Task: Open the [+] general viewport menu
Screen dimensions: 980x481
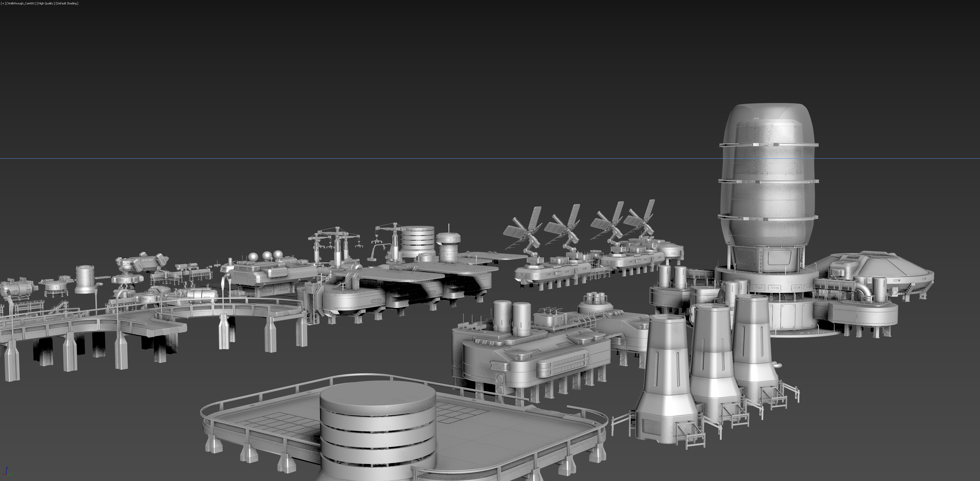Action: coord(3,3)
